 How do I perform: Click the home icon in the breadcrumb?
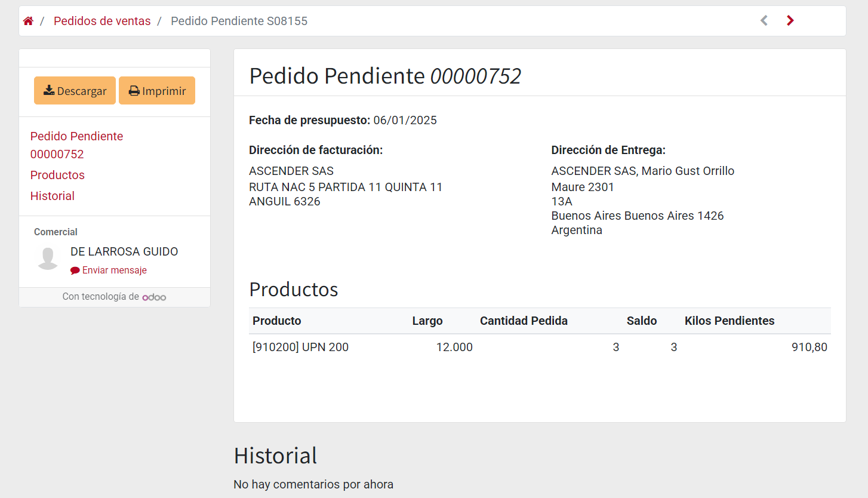28,21
